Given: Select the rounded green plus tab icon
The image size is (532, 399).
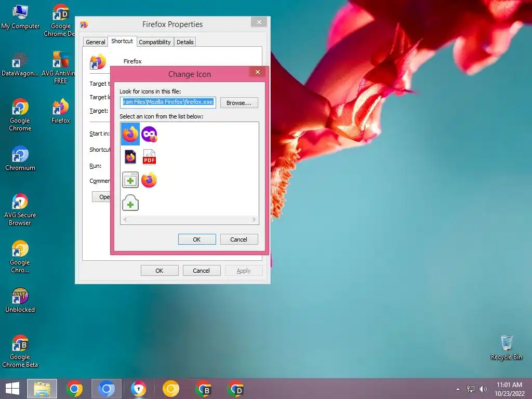Looking at the screenshot, I should (130, 203).
